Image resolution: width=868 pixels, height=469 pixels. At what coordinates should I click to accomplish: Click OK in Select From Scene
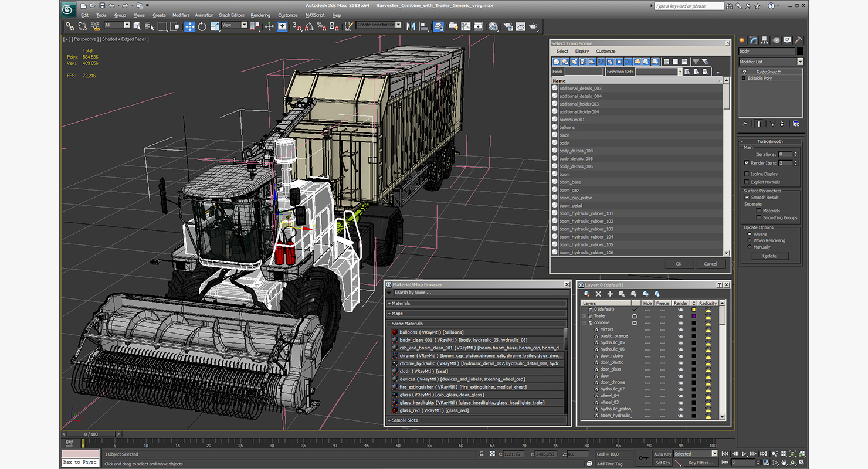pyautogui.click(x=679, y=264)
